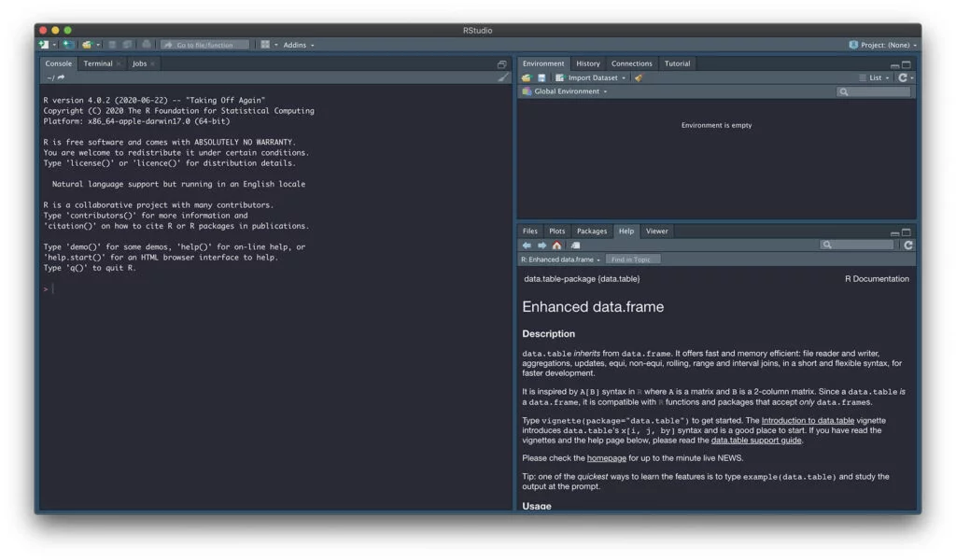Screen dimensions: 956x560
Task: Minimize the Help pane
Action: pos(894,232)
